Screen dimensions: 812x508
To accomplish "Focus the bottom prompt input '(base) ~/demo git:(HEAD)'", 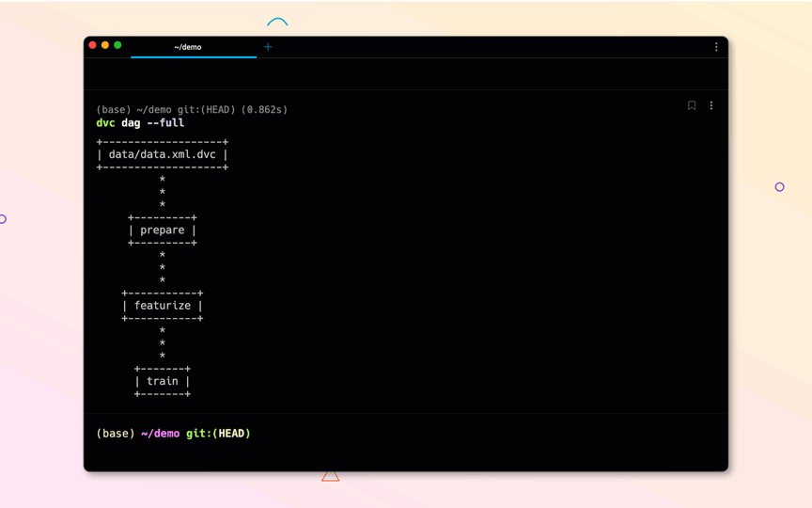I will (x=174, y=434).
